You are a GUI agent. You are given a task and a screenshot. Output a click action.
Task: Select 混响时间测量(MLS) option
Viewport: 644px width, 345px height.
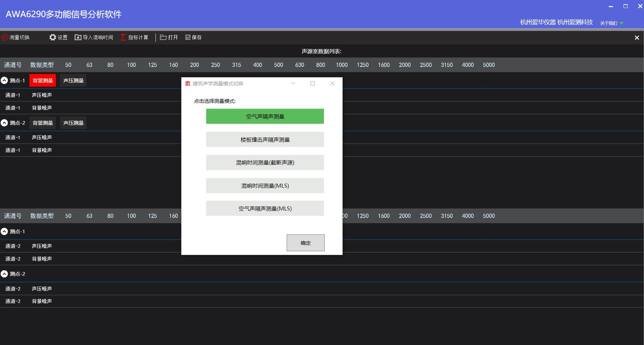(265, 186)
